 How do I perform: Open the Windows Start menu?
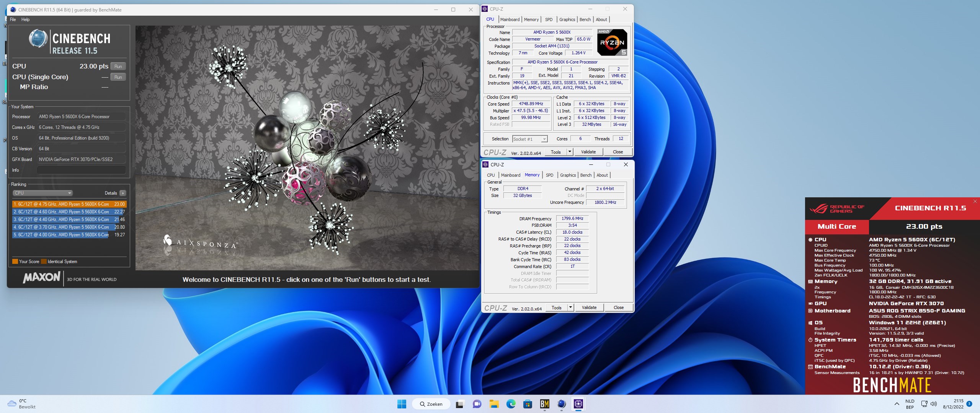pos(402,404)
